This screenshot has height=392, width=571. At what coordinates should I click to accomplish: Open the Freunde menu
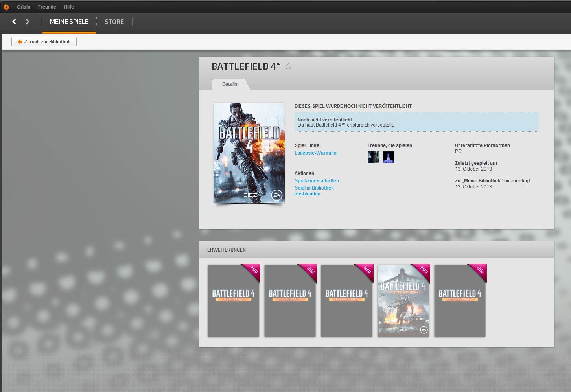point(47,7)
